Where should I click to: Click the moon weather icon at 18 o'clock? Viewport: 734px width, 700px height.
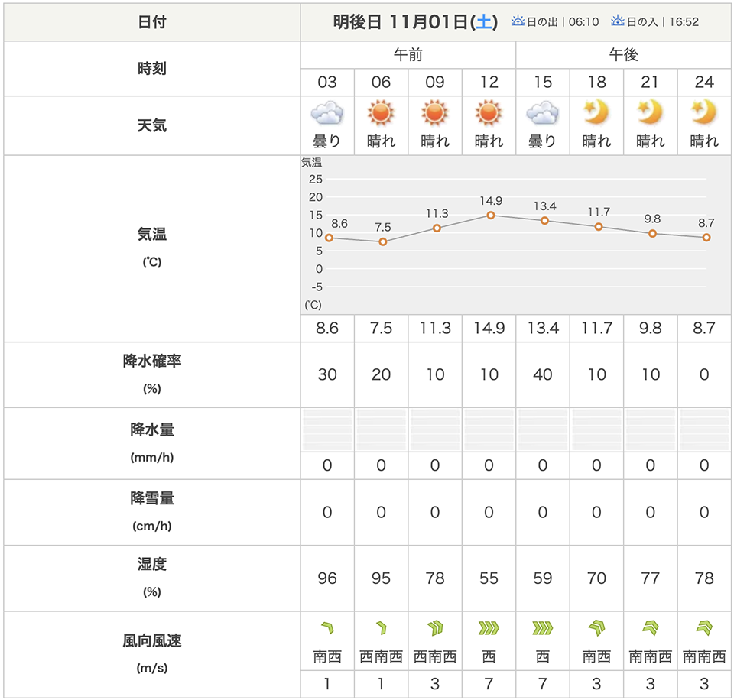tap(596, 114)
